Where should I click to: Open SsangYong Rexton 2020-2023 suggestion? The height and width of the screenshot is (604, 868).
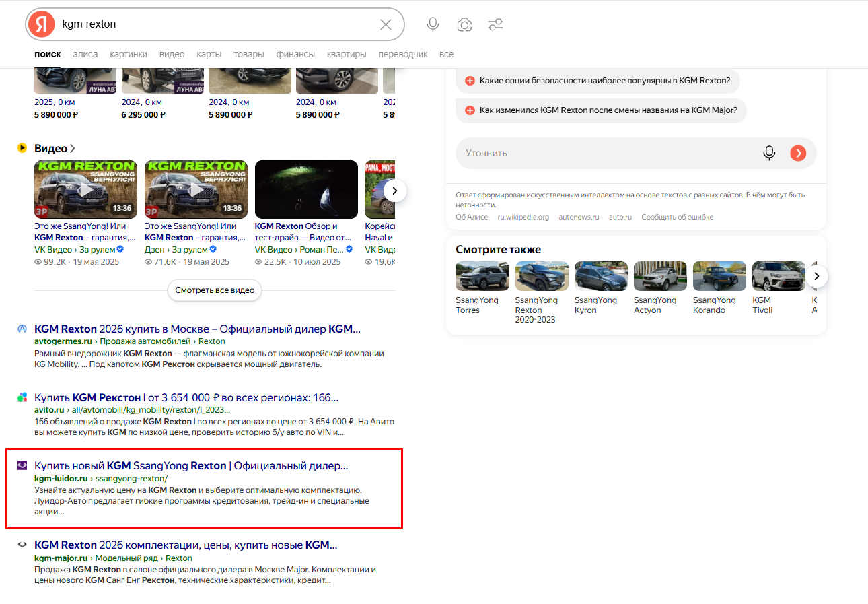[542, 293]
